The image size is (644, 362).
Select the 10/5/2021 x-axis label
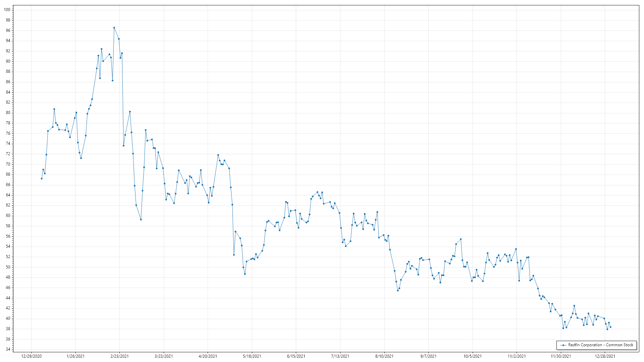(473, 356)
